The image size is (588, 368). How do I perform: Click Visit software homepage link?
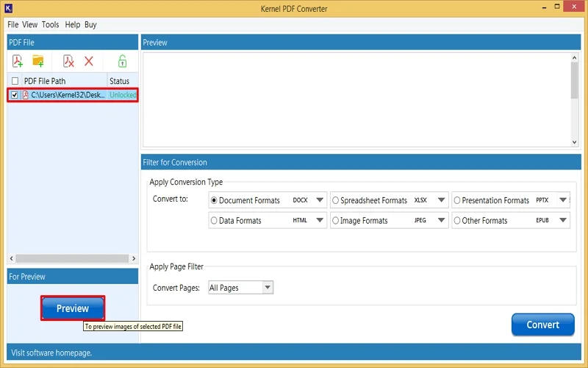pos(51,353)
